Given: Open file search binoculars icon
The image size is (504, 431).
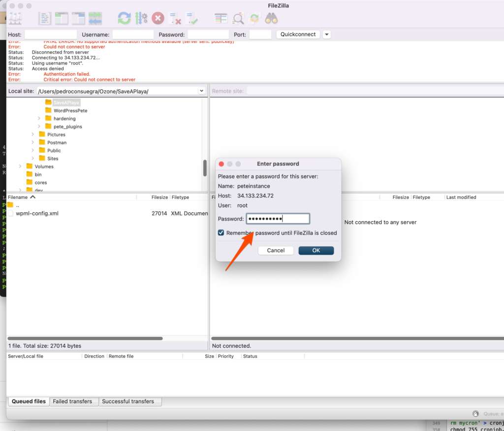Looking at the screenshot, I should [x=271, y=19].
